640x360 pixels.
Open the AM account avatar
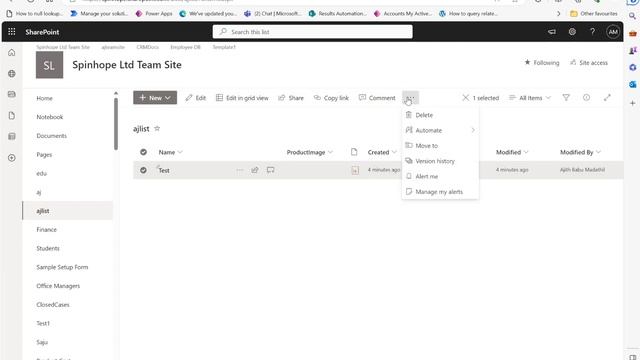613,32
